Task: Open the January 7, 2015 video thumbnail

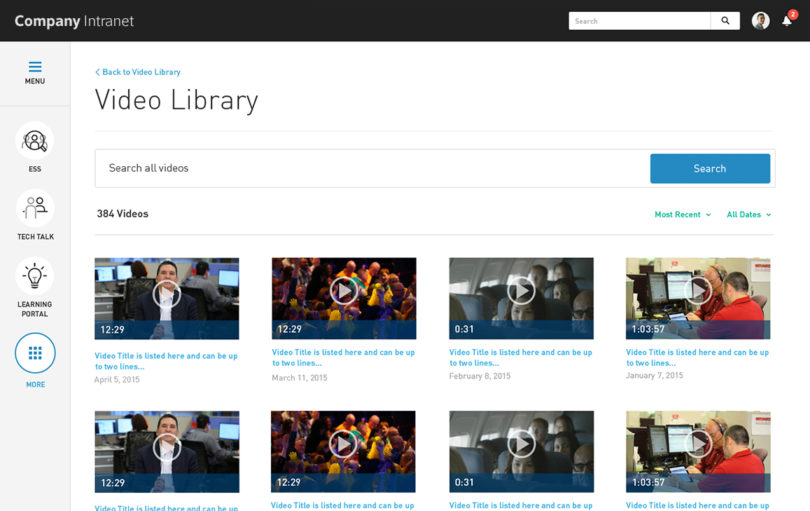Action: pyautogui.click(x=698, y=299)
